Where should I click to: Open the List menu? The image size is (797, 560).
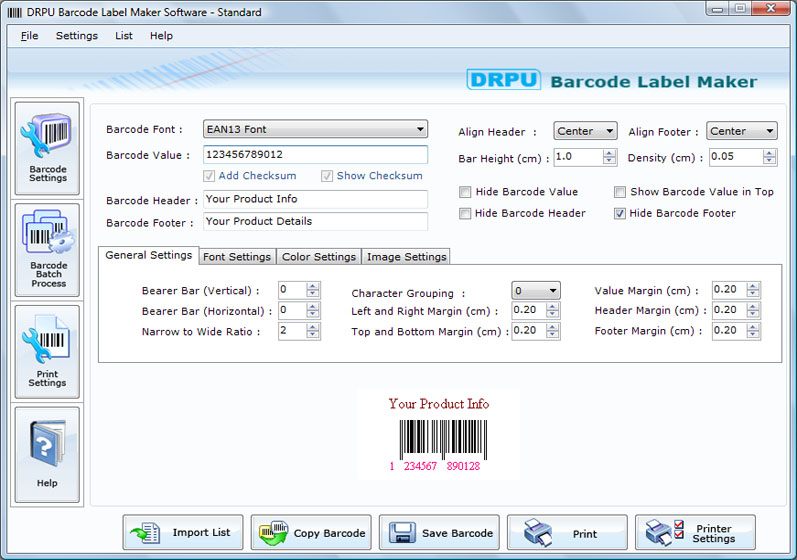pyautogui.click(x=124, y=36)
